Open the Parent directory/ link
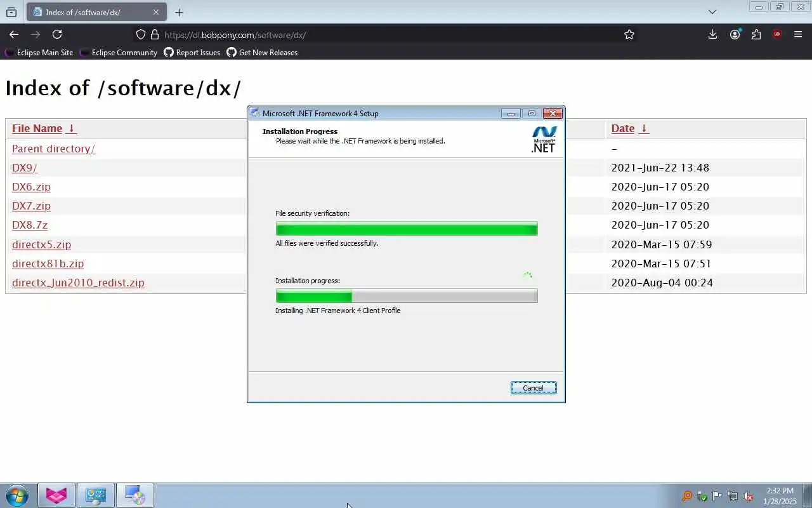This screenshot has height=508, width=812. (53, 149)
